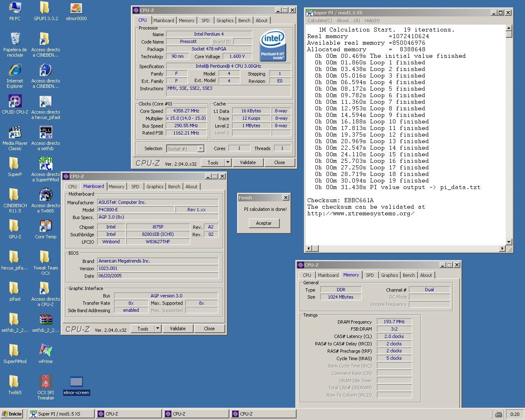The height and width of the screenshot is (420, 525).
Task: Click Tools button in the Mainboard window
Action: 143,329
